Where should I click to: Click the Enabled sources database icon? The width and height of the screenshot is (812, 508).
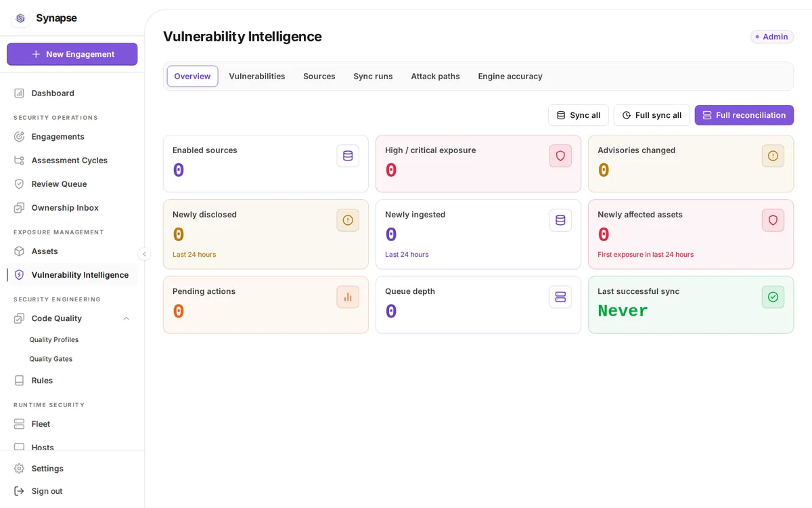coord(348,156)
